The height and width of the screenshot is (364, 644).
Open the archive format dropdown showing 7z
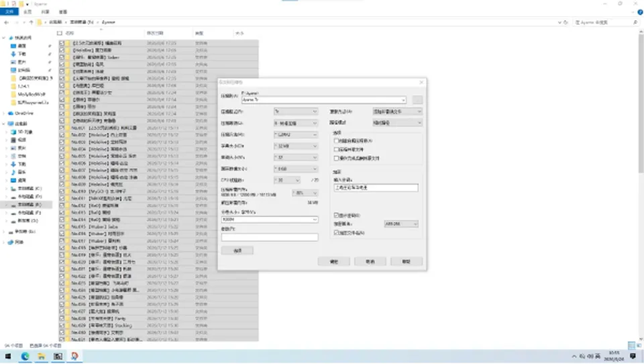296,111
